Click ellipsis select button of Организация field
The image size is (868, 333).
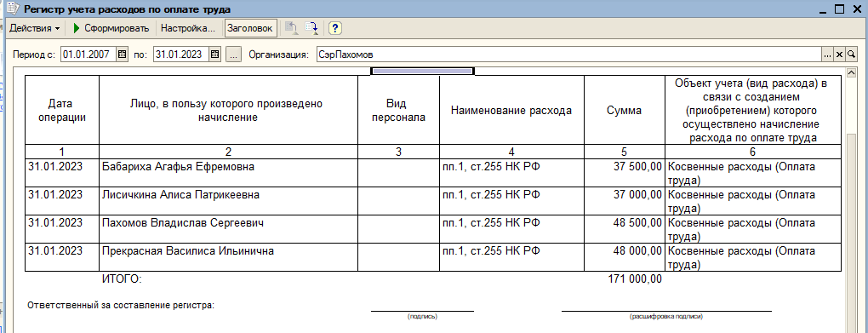(x=828, y=55)
